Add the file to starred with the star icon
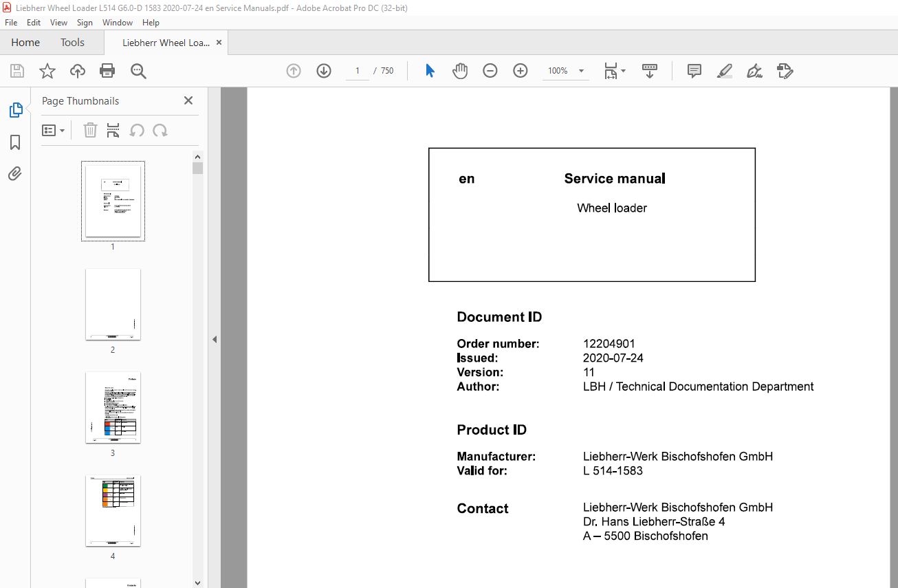 [x=47, y=71]
